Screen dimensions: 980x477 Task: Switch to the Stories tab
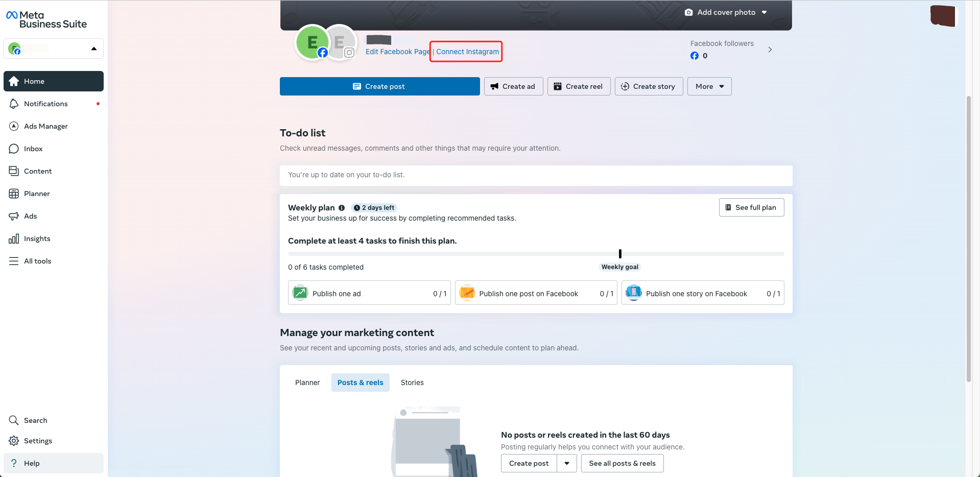tap(412, 383)
